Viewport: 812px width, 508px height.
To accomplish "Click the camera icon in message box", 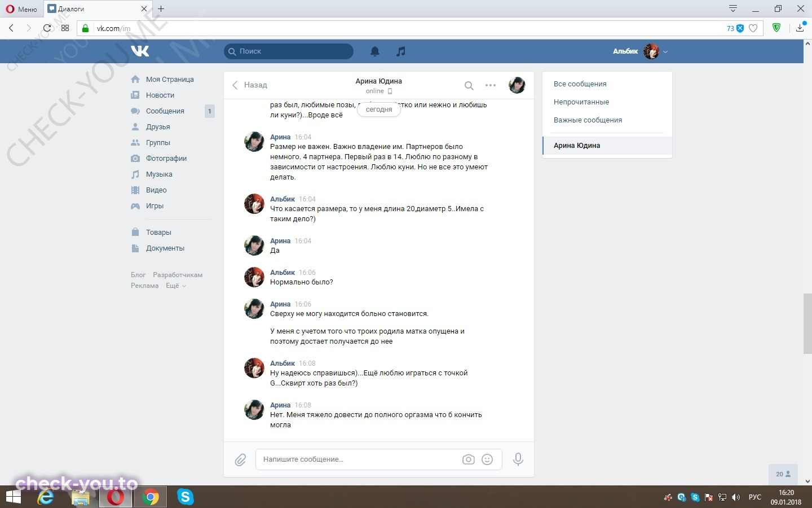I will coord(468,459).
